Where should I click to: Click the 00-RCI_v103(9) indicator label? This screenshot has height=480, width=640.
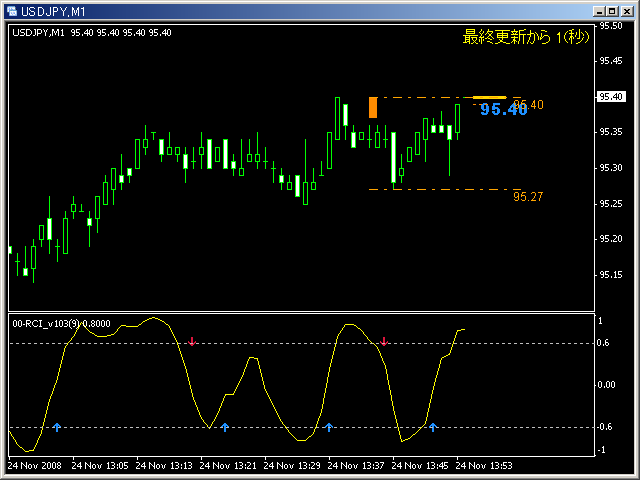point(61,324)
